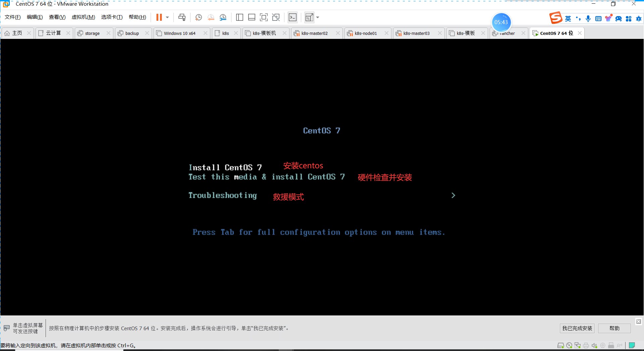Screen dimensions: 644x351
Task: Select Install CentOS 7 boot entry
Action: pos(225,167)
